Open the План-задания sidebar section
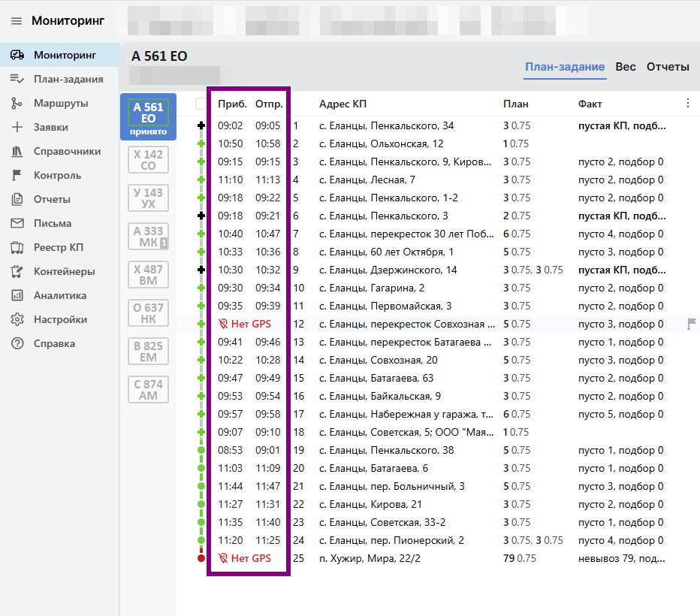The width and height of the screenshot is (700, 616). tap(68, 79)
